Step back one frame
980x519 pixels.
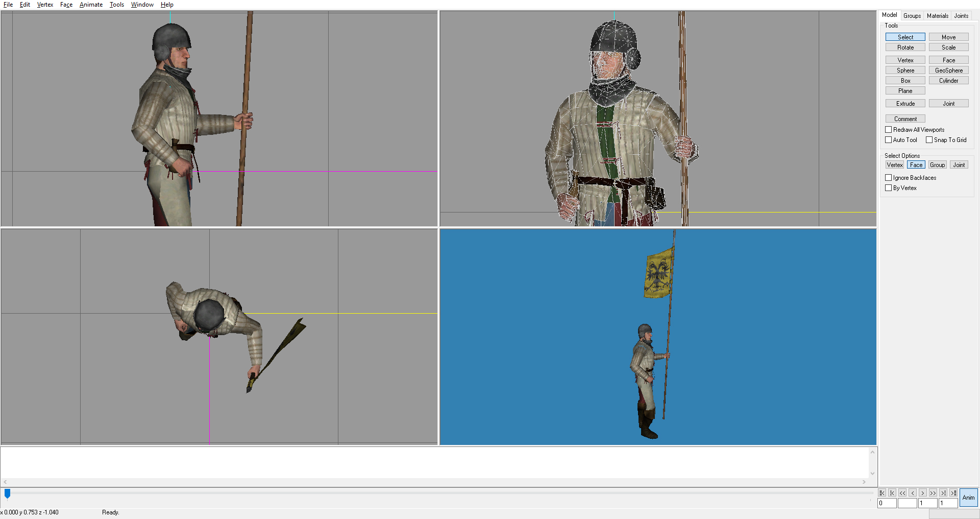(912, 493)
